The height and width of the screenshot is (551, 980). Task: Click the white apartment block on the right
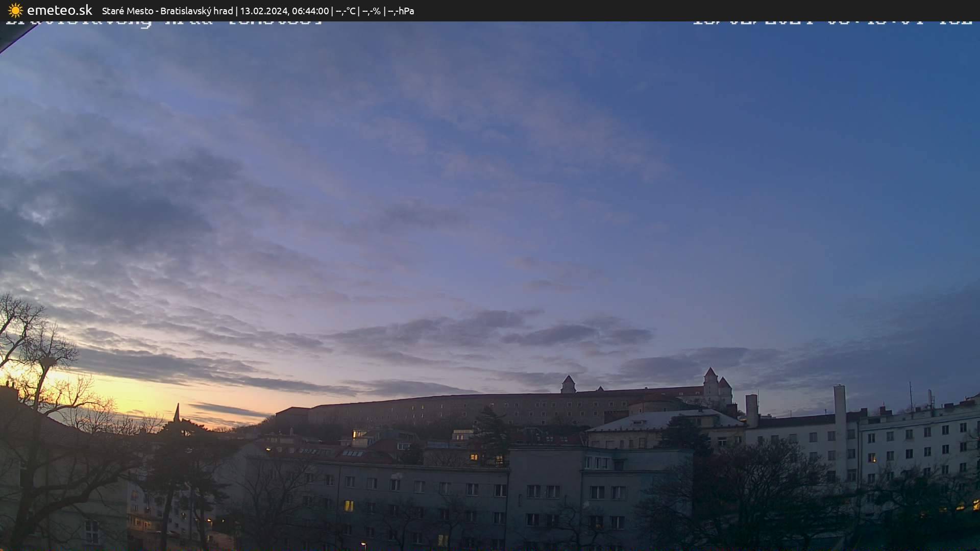point(914,444)
